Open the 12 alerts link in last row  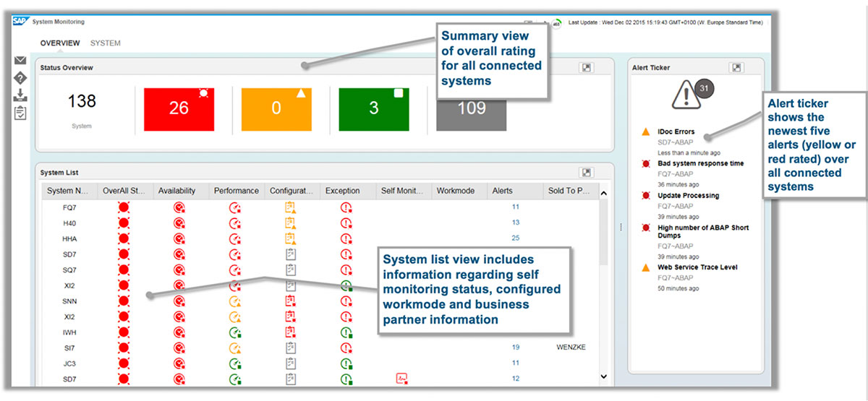[x=516, y=379]
